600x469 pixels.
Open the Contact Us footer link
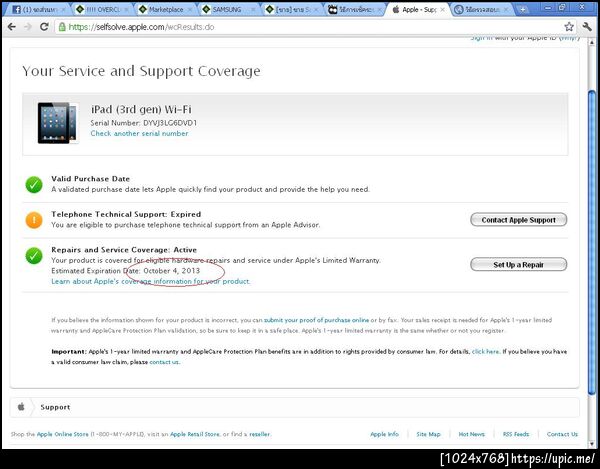tap(562, 434)
